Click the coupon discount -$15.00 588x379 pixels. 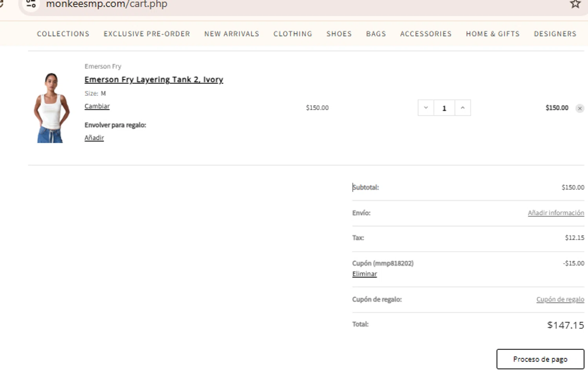click(x=573, y=263)
